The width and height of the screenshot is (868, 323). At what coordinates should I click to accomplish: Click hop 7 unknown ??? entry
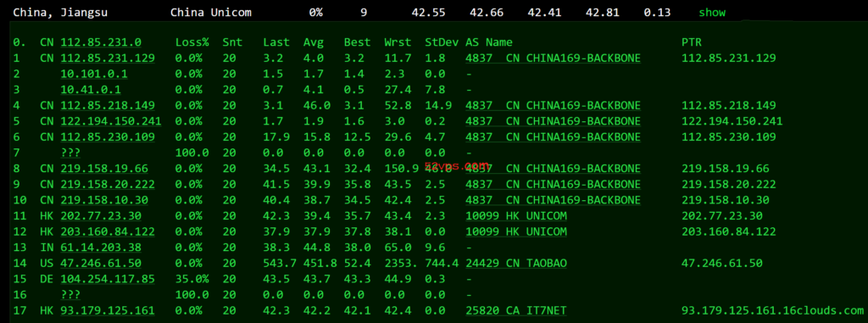pyautogui.click(x=70, y=153)
